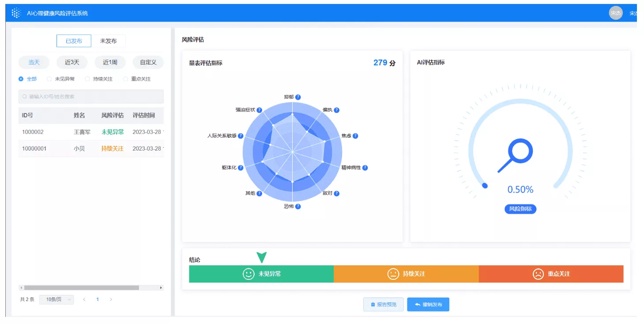Open the help icon for 人际关系敏感
This screenshot has width=644, height=324.
point(241,136)
